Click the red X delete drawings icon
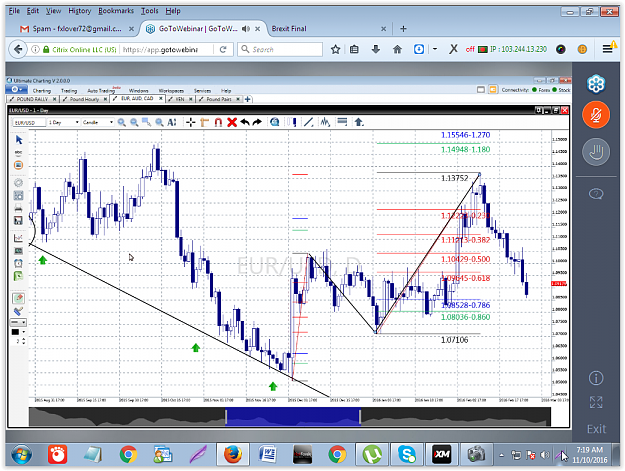 coord(232,122)
